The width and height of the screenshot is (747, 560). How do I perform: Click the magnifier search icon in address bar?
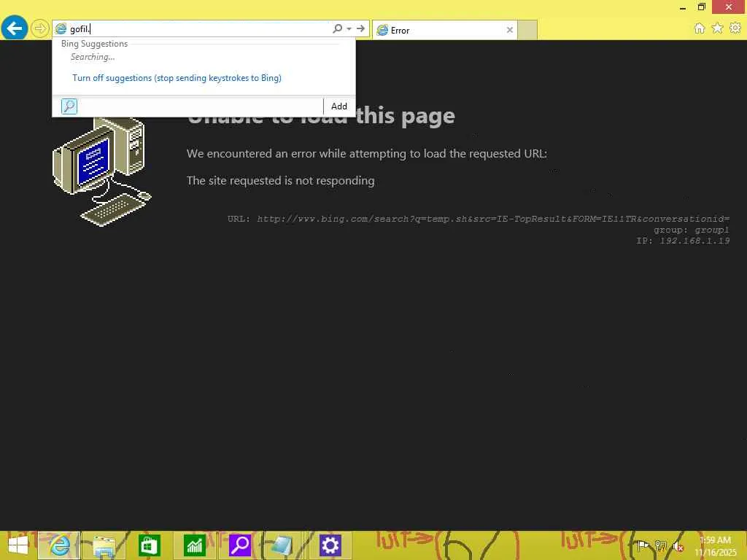coord(337,28)
